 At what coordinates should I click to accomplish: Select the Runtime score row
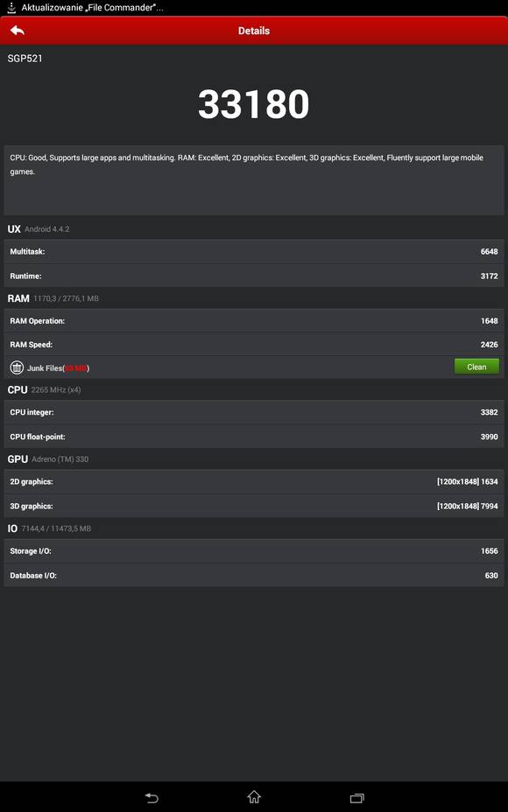click(x=254, y=276)
